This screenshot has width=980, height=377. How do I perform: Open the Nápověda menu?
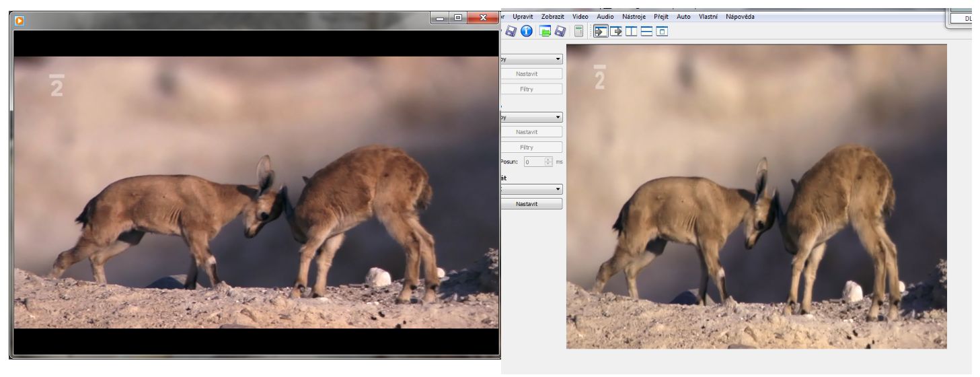click(x=740, y=16)
